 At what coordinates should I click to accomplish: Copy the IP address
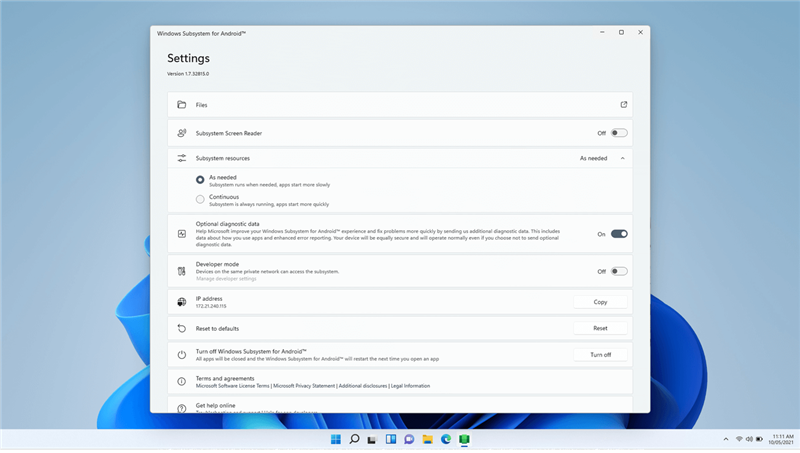pos(601,302)
